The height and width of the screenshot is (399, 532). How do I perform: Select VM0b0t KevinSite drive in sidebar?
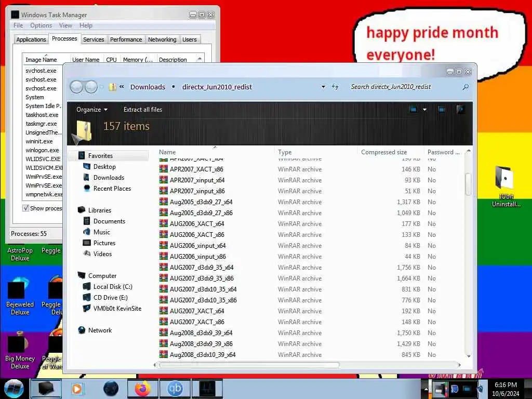point(117,309)
